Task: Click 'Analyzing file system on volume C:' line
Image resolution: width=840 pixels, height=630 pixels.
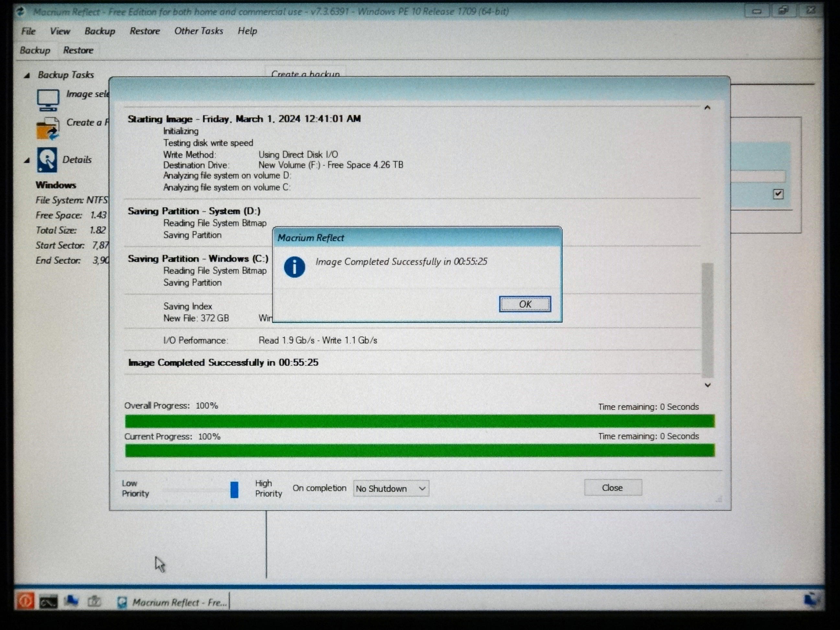Action: click(227, 188)
